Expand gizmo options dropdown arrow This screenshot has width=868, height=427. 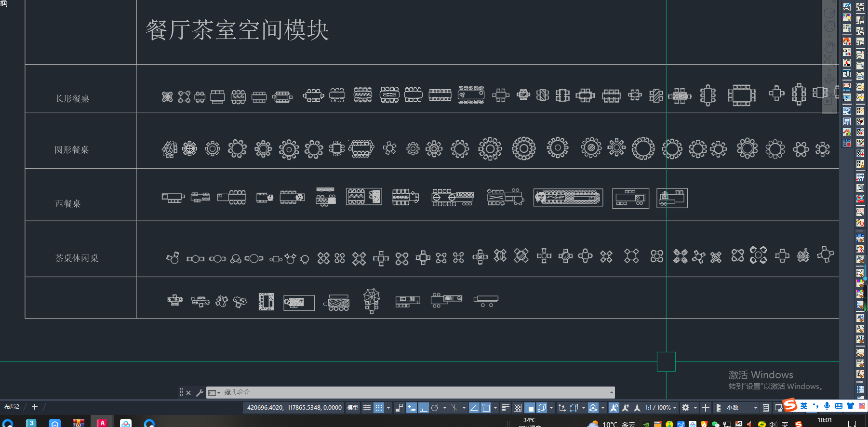pyautogui.click(x=602, y=408)
